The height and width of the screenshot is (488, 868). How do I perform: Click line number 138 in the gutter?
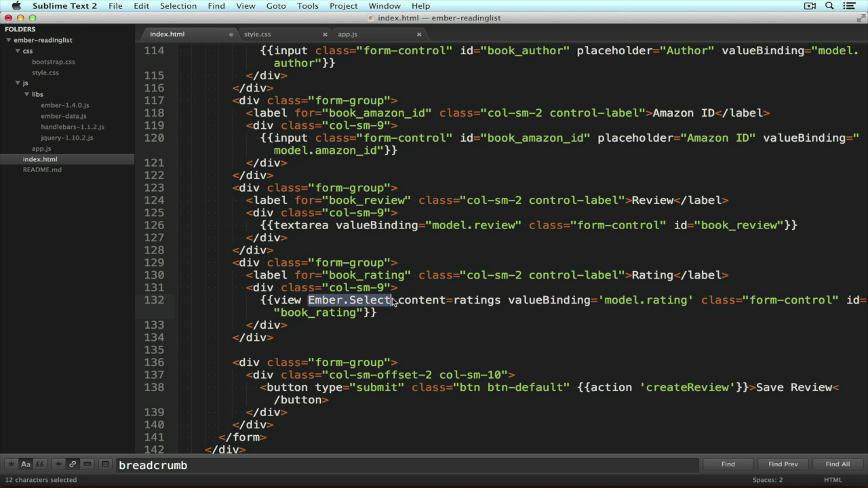click(154, 387)
